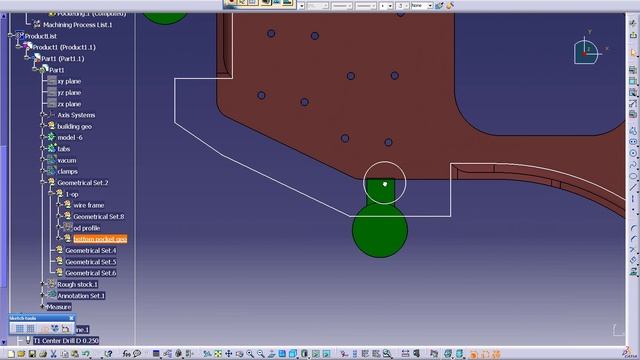Select the Rotate view tool

(240, 354)
